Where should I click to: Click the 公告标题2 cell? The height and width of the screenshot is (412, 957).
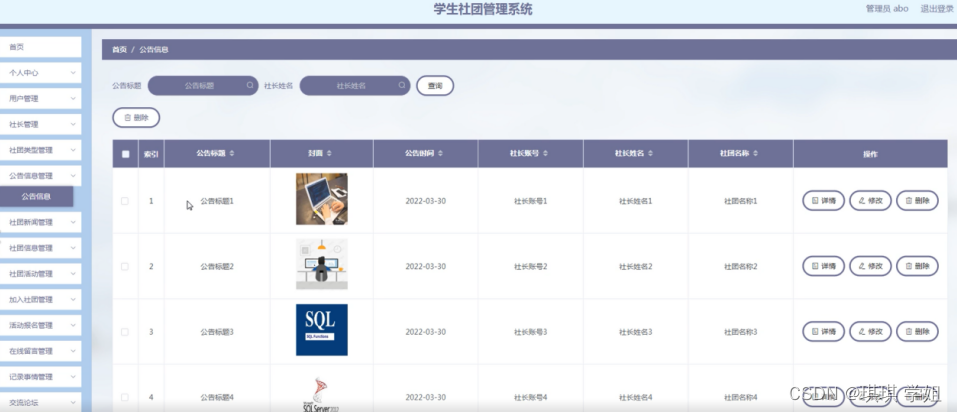(x=217, y=266)
